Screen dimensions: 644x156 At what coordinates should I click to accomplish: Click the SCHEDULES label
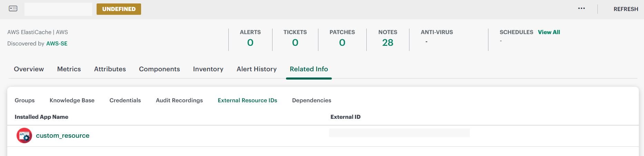516,32
